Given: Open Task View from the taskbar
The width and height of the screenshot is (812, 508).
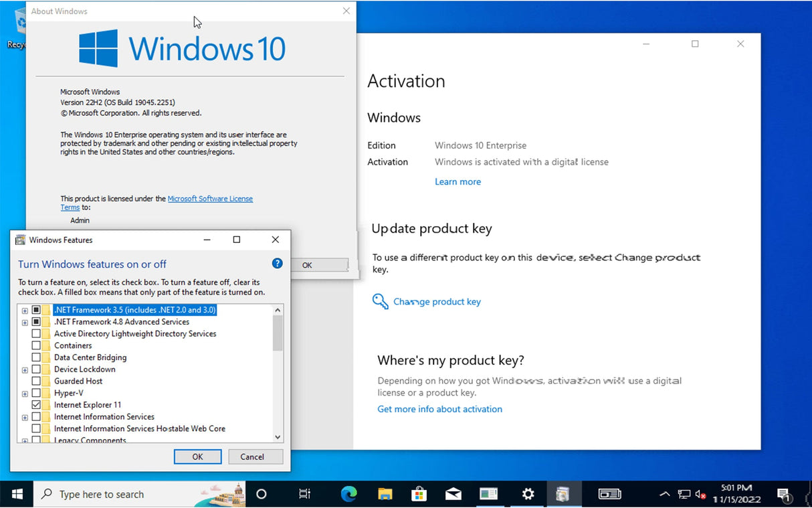Looking at the screenshot, I should (x=304, y=494).
